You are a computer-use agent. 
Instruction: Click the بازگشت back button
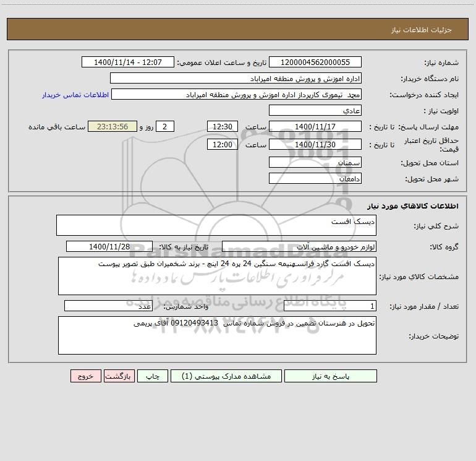119,376
